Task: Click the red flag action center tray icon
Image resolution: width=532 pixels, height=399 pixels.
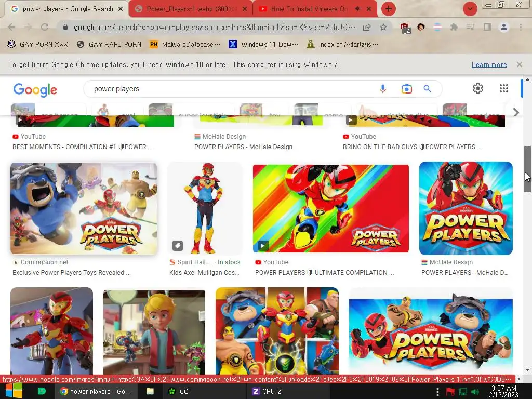Action: click(x=450, y=392)
